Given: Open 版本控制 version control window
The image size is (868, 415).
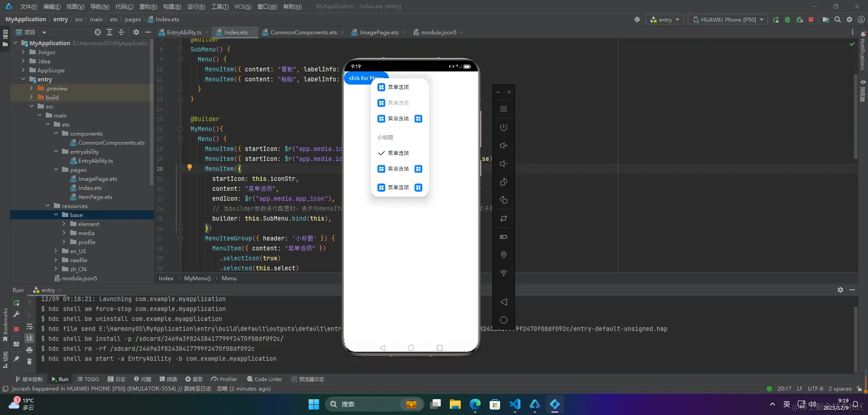Looking at the screenshot, I should 29,379.
